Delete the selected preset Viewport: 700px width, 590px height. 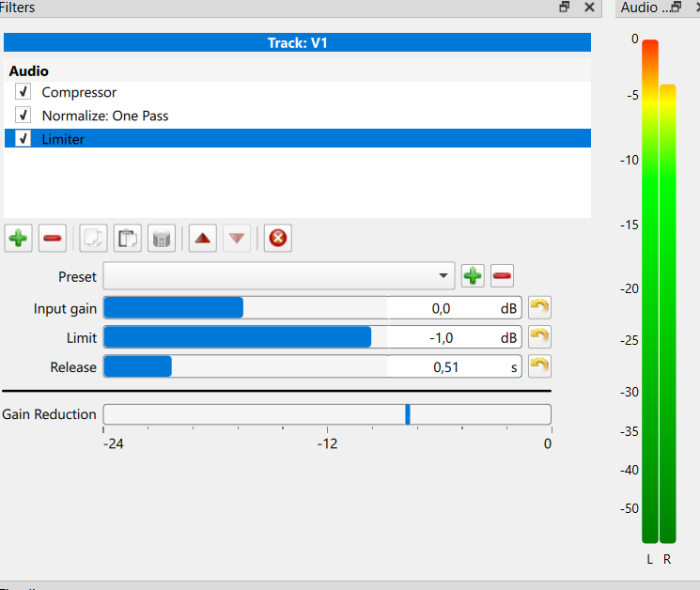pos(502,276)
